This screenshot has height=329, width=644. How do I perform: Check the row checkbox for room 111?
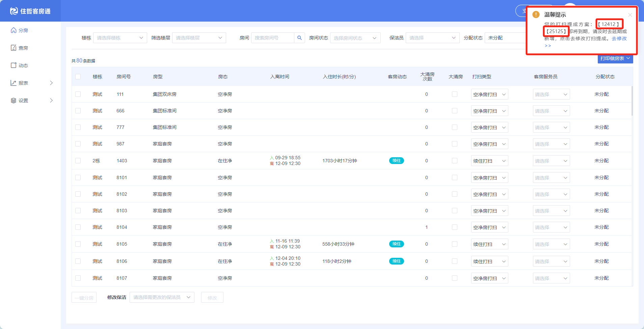pyautogui.click(x=78, y=94)
